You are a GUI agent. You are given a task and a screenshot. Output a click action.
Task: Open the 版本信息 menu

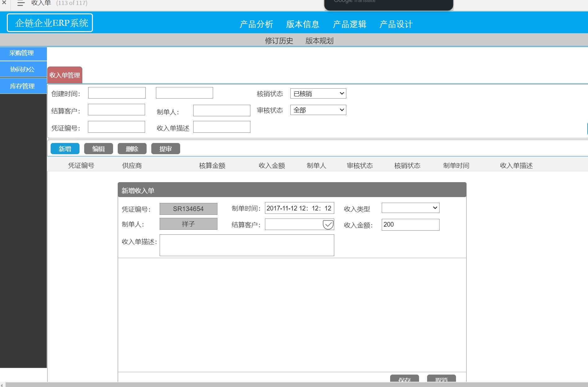pos(303,24)
